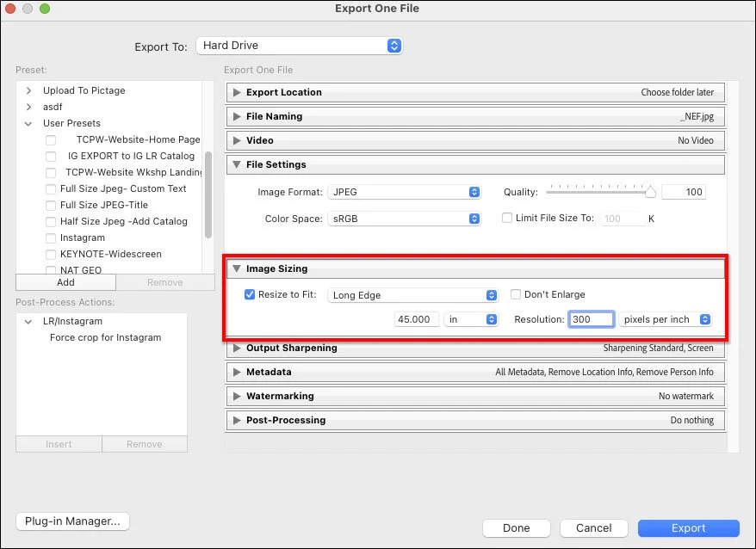Enable Limit File Size To
Screen dimensions: 756x549
click(507, 218)
